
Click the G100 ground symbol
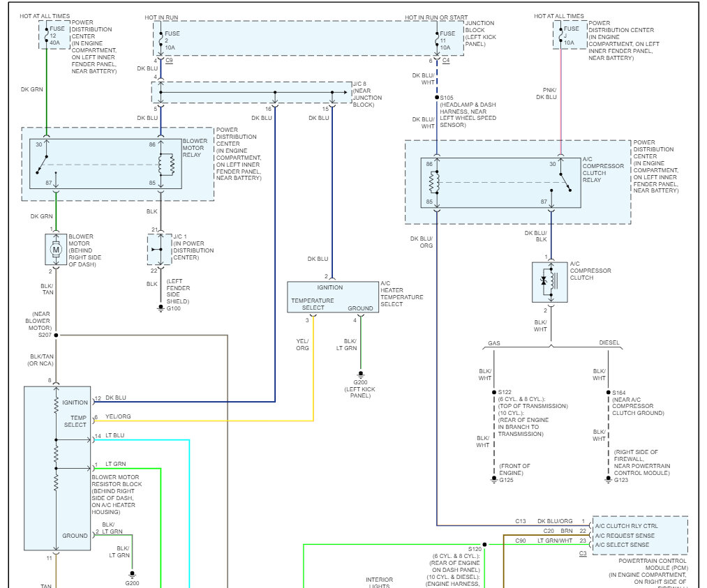(161, 308)
